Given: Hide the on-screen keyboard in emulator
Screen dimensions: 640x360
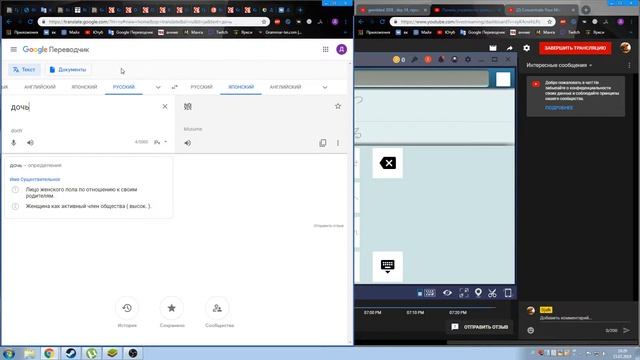Looking at the screenshot, I should click(387, 266).
